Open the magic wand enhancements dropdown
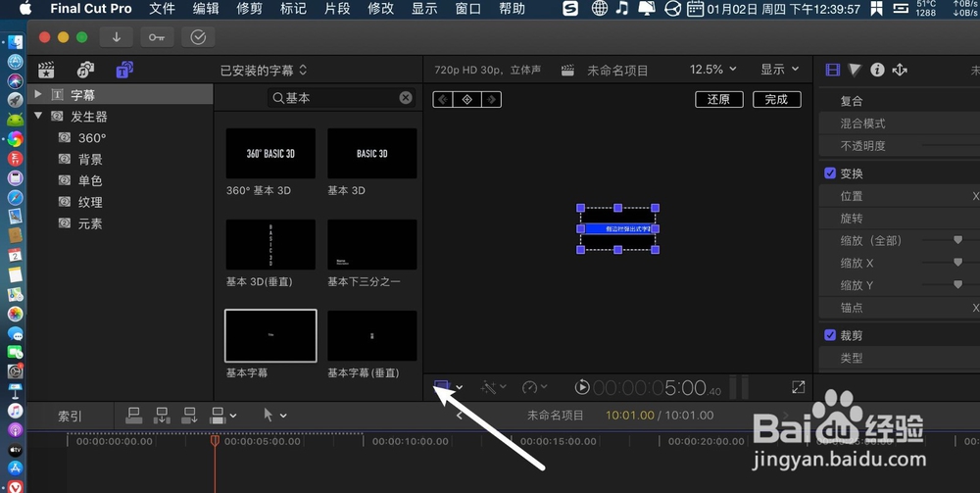 (493, 387)
